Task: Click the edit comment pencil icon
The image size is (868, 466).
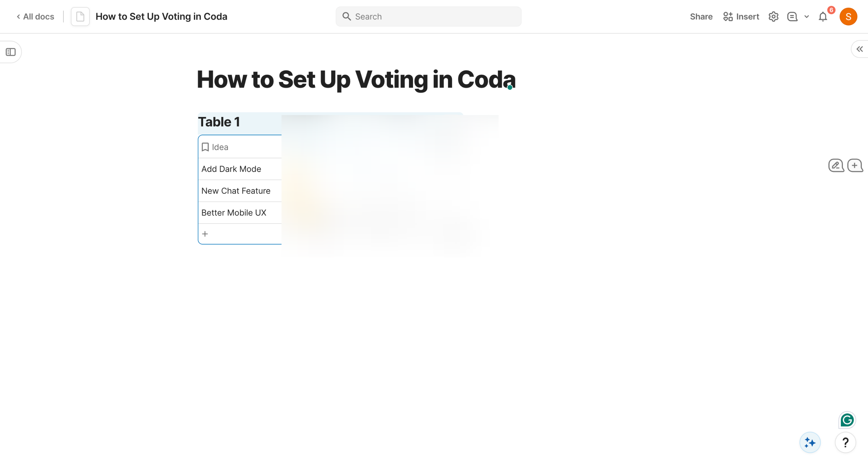Action: pos(836,166)
